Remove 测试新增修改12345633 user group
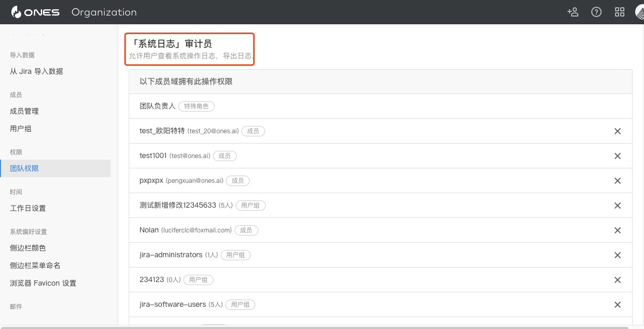Screen dimensions: 644x329 (x=617, y=206)
